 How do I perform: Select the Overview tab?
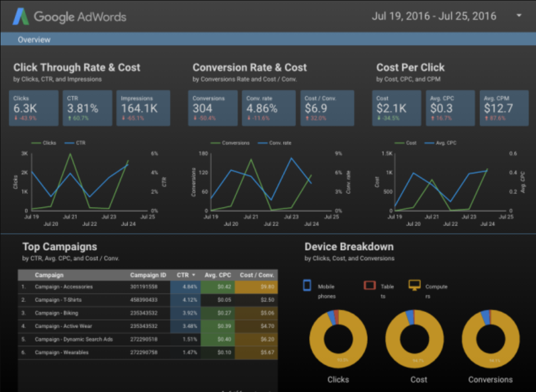tap(34, 39)
